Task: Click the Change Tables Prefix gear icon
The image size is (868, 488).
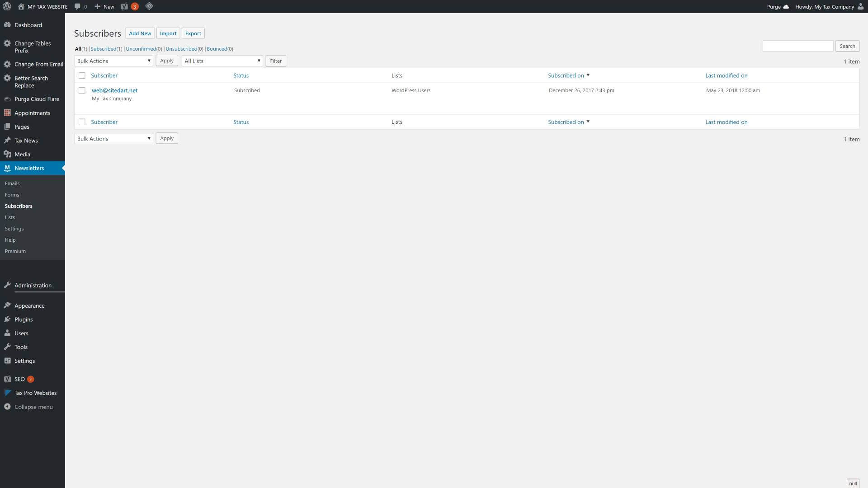Action: [x=7, y=43]
